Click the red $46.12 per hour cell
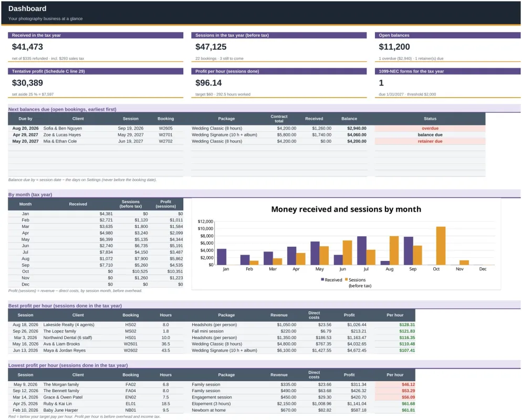 (x=395, y=384)
